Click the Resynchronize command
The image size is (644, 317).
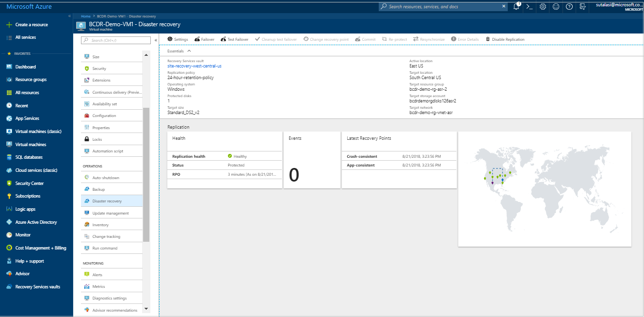pos(429,39)
